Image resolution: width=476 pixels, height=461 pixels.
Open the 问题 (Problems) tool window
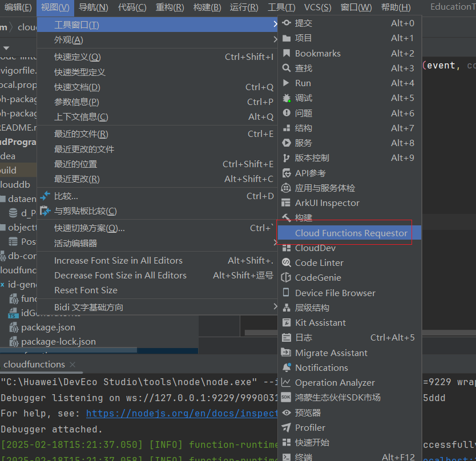349,113
